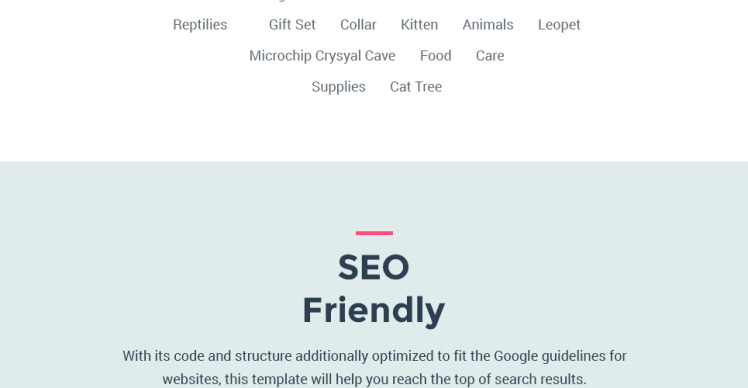This screenshot has height=388, width=748.
Task: Open the Kitten tag
Action: (419, 24)
